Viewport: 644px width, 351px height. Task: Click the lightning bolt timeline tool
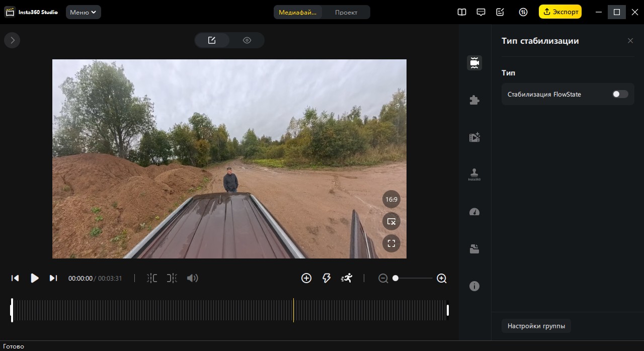pos(327,278)
